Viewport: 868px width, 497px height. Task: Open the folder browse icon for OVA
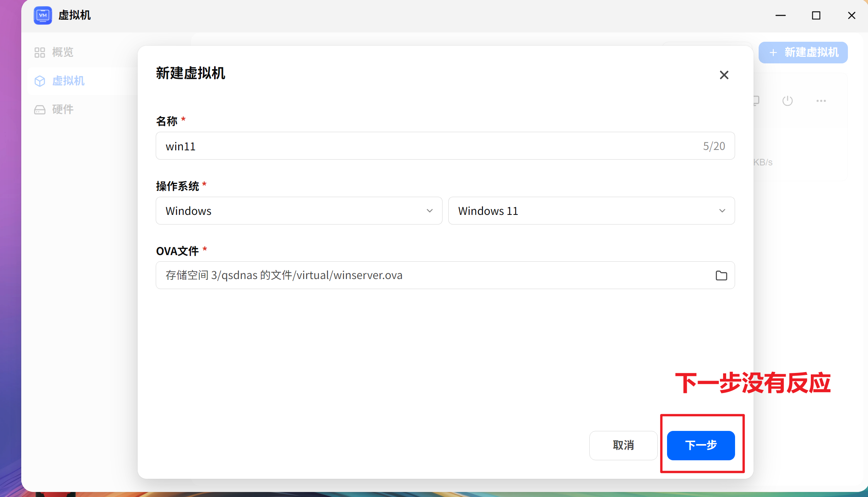point(721,275)
